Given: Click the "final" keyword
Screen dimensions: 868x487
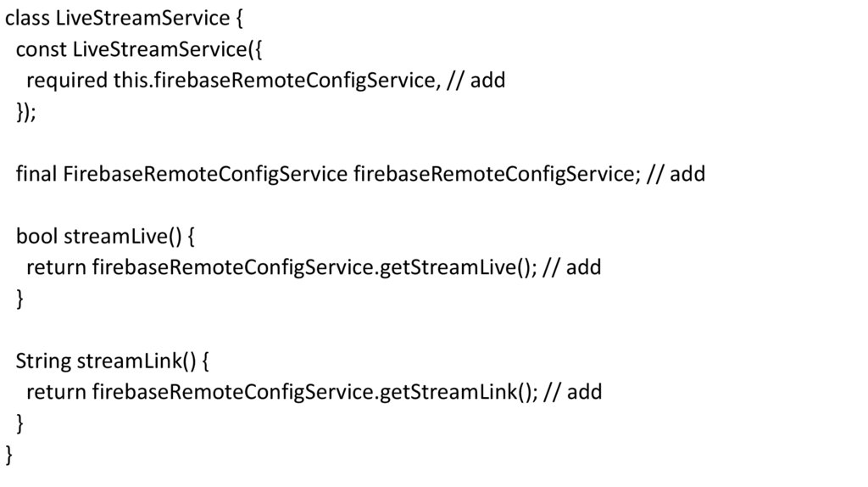Looking at the screenshot, I should [x=36, y=175].
